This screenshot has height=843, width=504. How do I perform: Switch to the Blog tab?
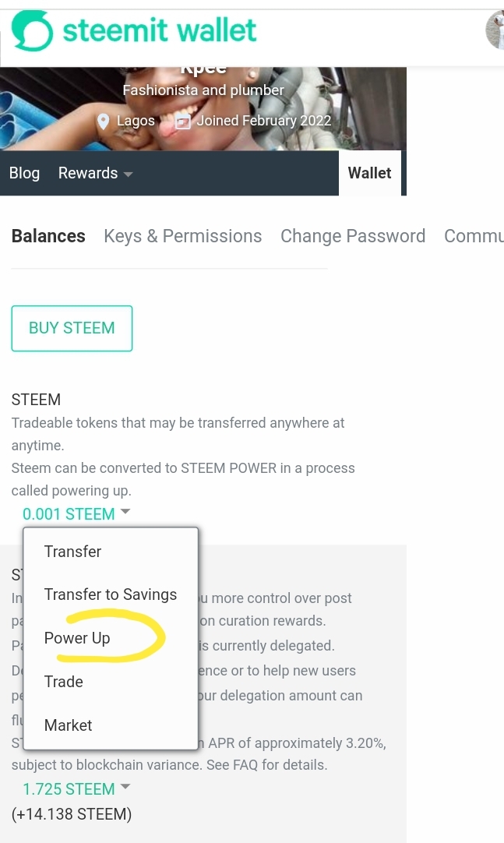pos(24,173)
